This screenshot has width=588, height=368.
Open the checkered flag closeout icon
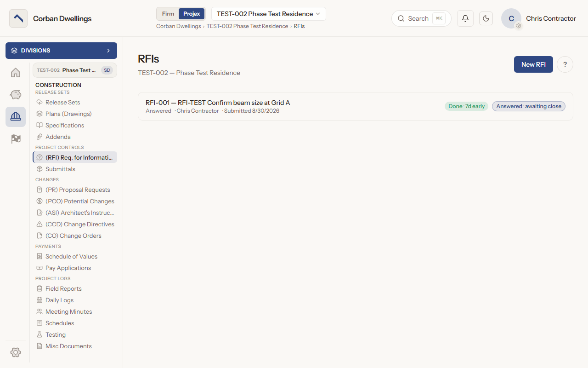pos(16,139)
